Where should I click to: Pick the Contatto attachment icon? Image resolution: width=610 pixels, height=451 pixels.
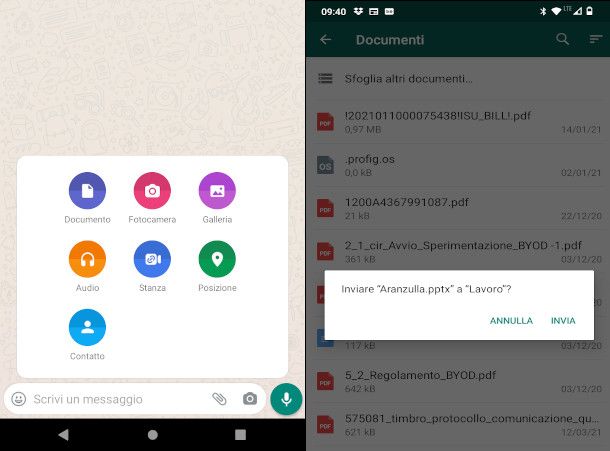pos(87,327)
